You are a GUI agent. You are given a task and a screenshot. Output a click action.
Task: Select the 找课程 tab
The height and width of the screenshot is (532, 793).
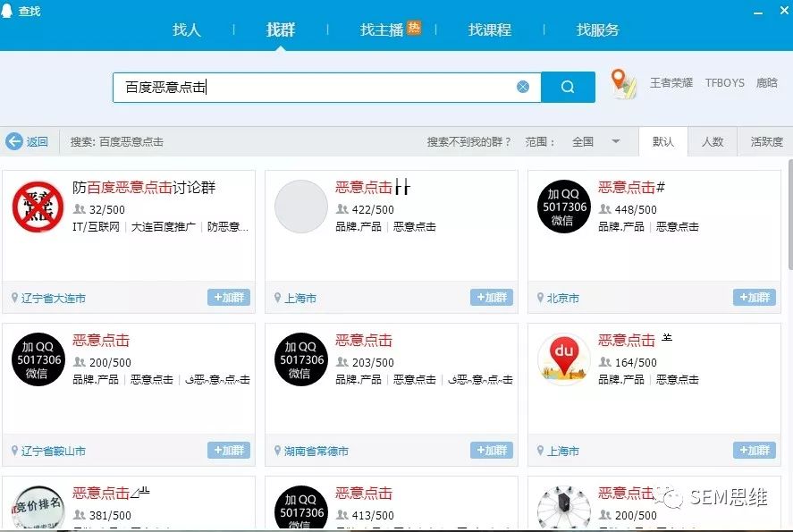[490, 30]
